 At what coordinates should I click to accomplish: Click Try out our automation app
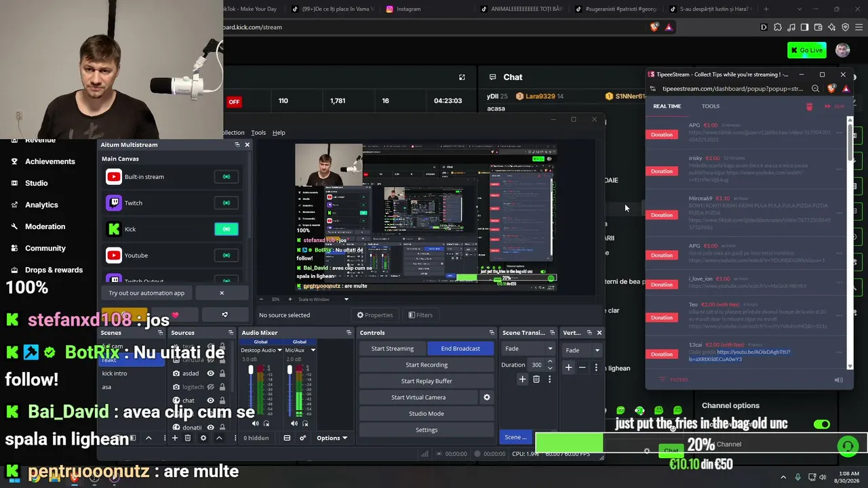point(146,293)
